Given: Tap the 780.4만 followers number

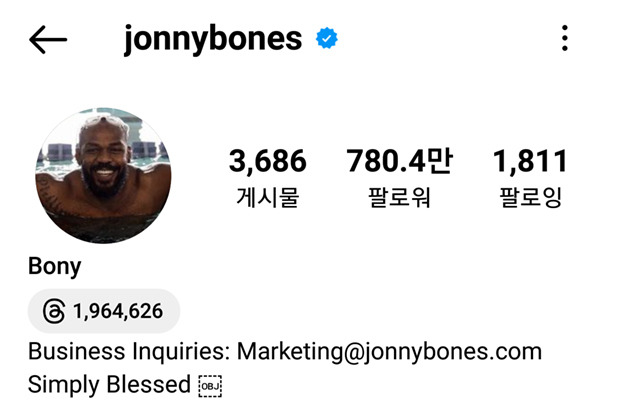Looking at the screenshot, I should [x=399, y=161].
